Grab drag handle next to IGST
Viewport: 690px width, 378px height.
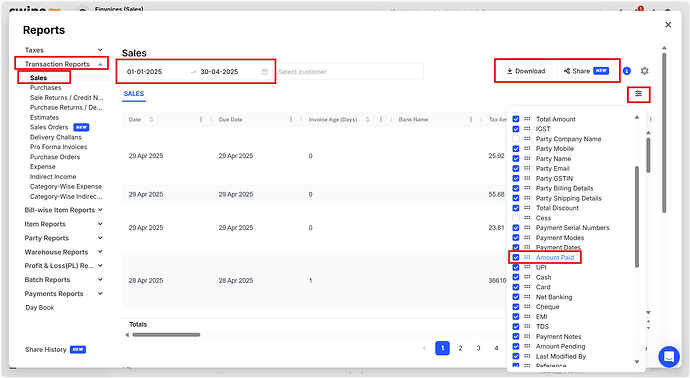[527, 129]
